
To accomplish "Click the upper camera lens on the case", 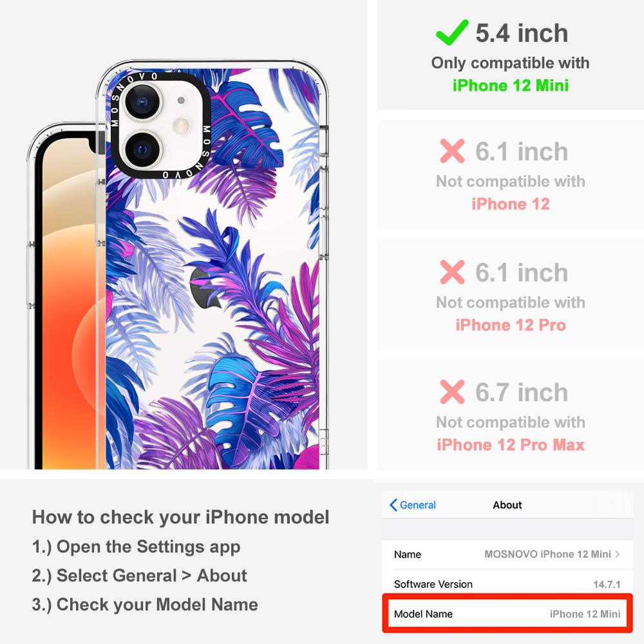I will 142,102.
